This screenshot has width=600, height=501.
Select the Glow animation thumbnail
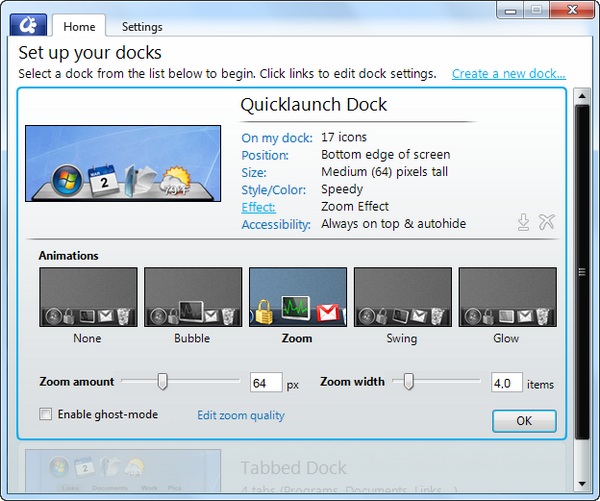(x=507, y=297)
